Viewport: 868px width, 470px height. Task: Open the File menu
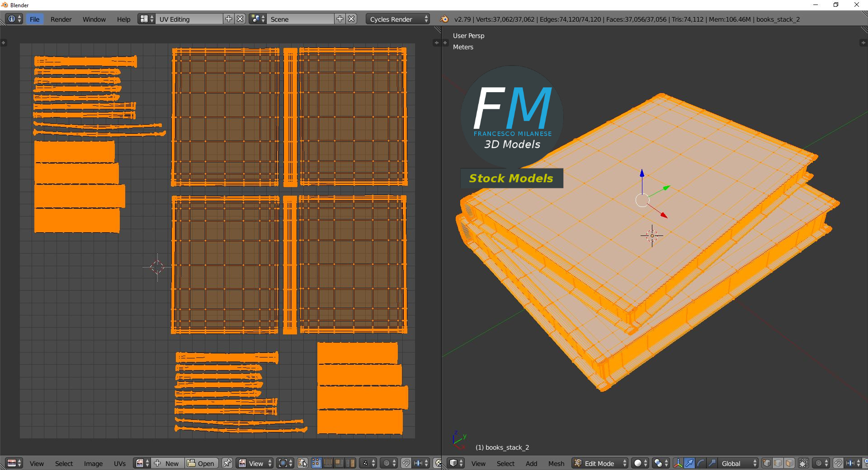tap(34, 19)
